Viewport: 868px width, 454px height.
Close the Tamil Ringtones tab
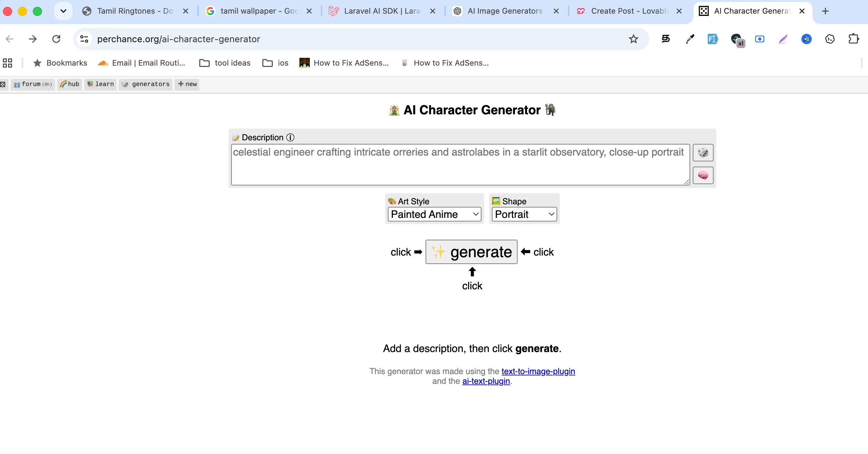pyautogui.click(x=185, y=11)
